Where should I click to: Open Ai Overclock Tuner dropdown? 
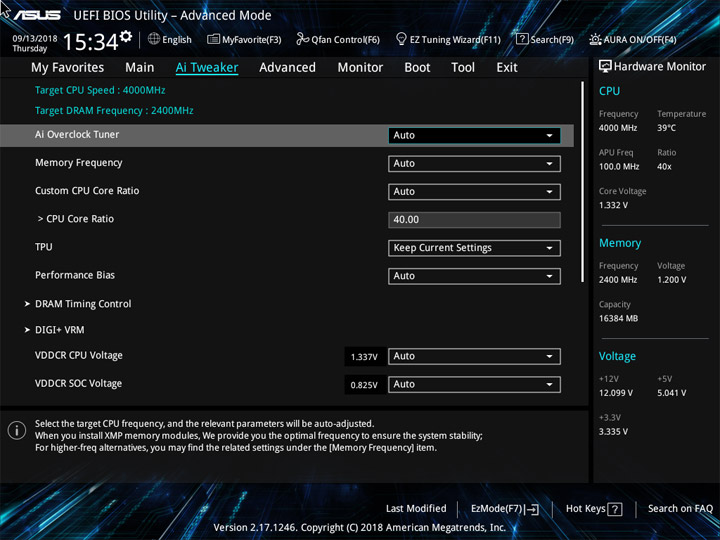pos(474,135)
